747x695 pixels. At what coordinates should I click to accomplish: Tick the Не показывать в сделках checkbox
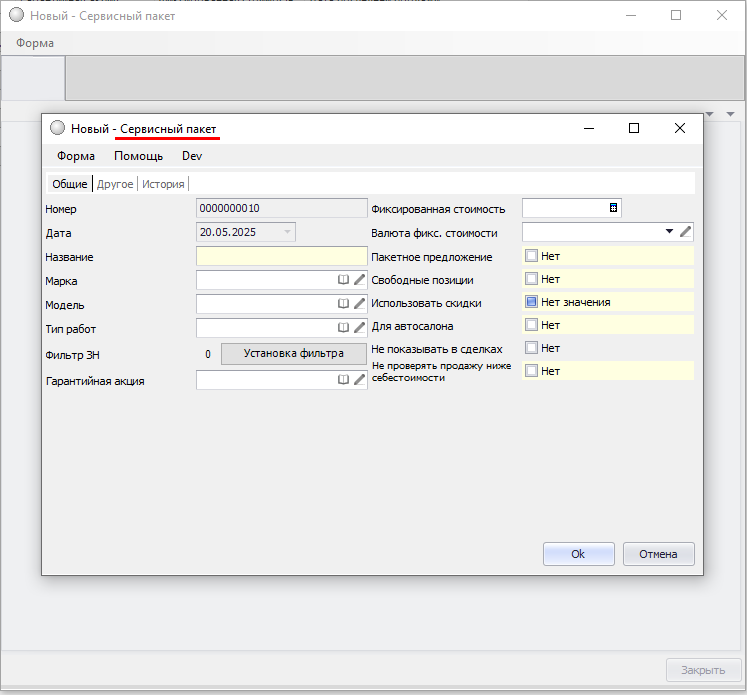[x=531, y=348]
